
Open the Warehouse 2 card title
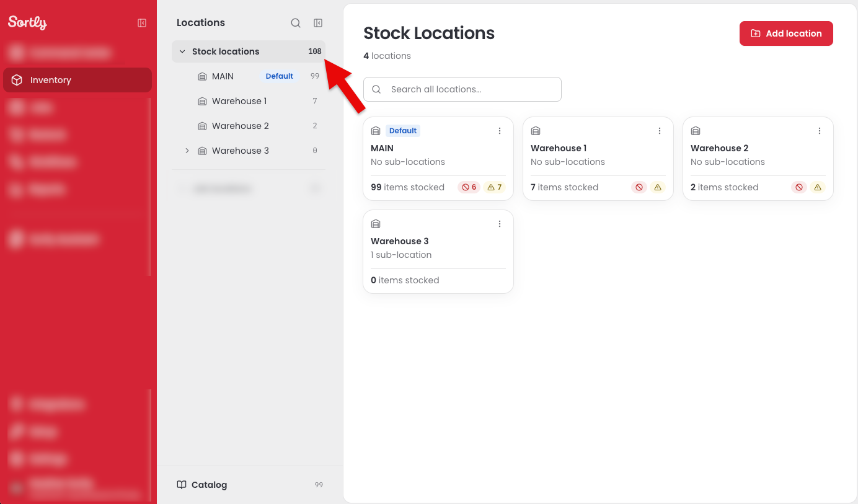click(719, 148)
